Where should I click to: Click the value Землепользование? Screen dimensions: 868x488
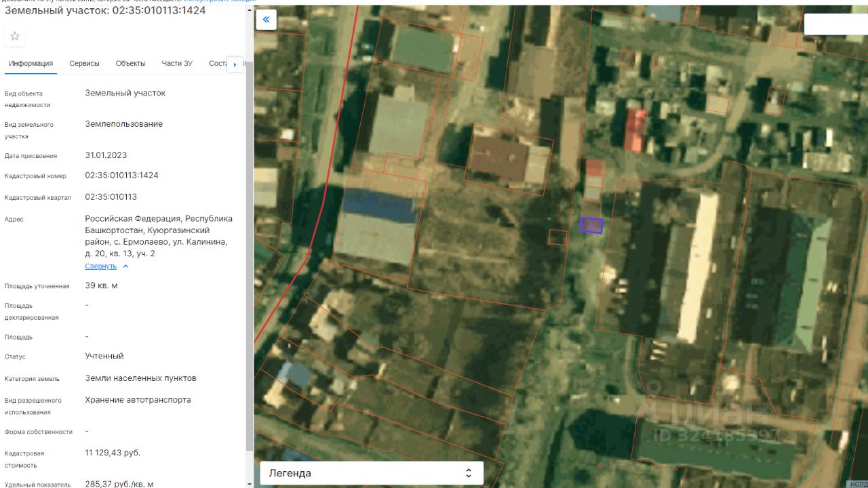coord(124,124)
